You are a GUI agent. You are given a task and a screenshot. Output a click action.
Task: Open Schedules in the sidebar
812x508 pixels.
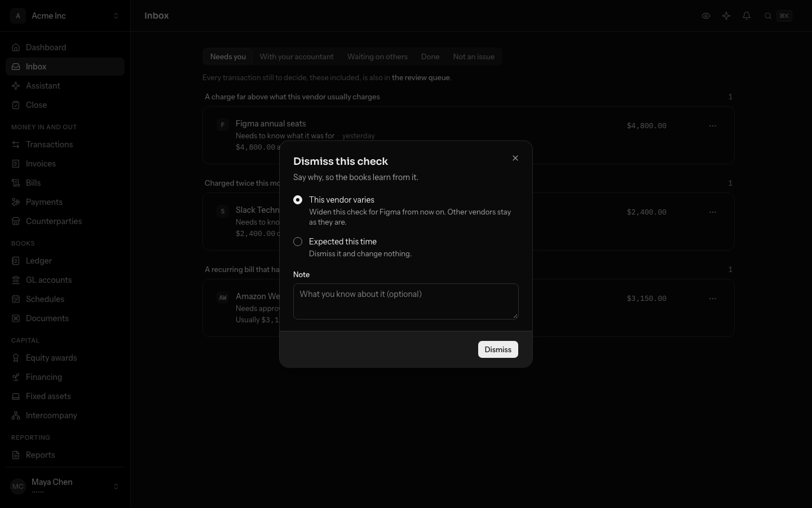[x=65, y=299]
